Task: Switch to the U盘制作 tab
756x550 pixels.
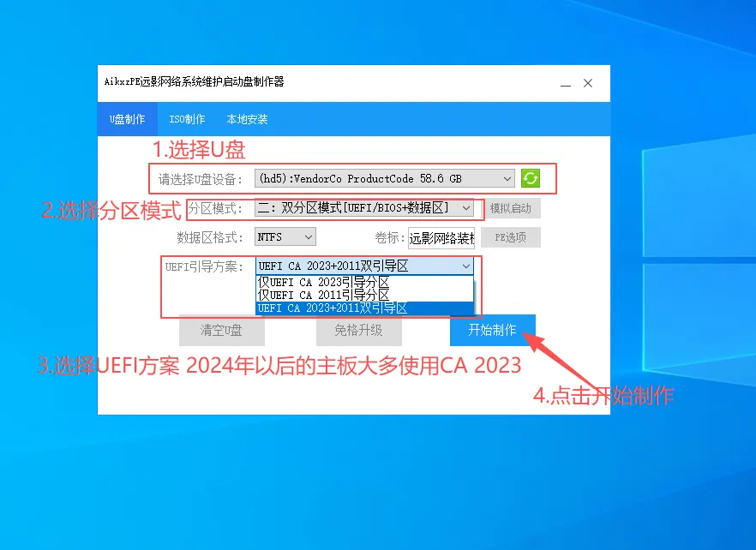Action: [127, 119]
